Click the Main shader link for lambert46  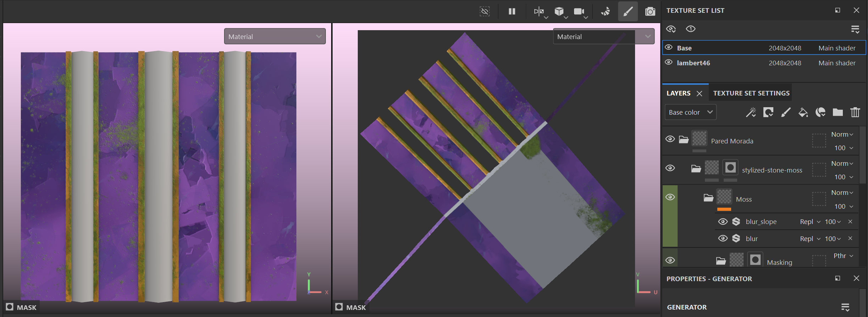click(837, 63)
